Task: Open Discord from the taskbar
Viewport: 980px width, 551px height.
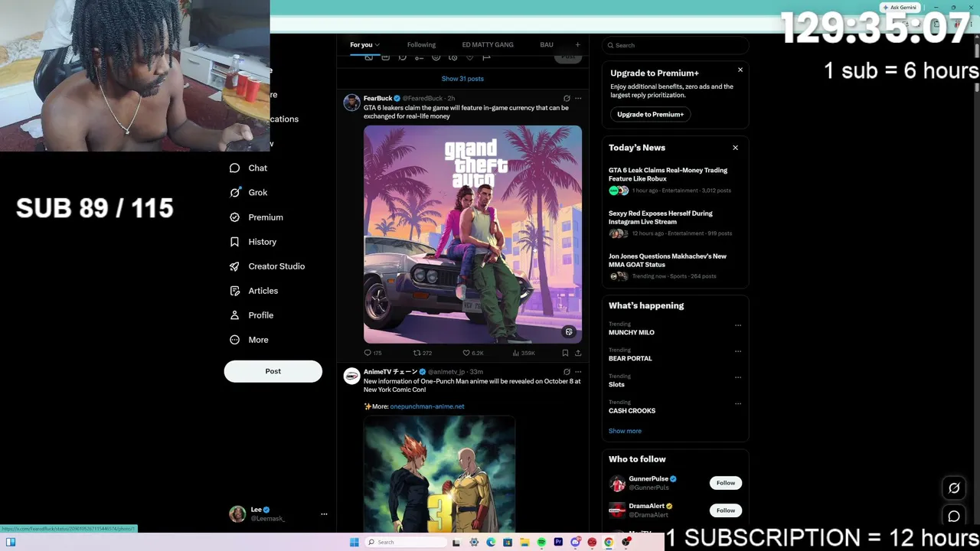Action: (575, 543)
